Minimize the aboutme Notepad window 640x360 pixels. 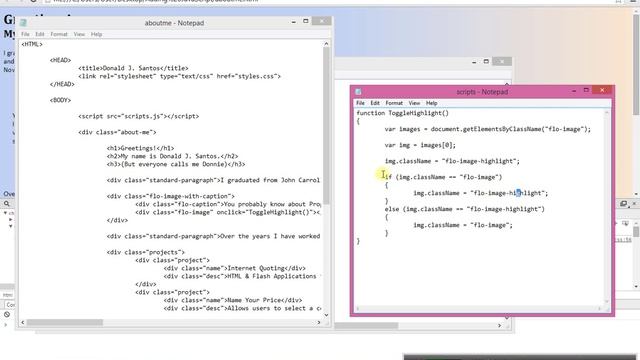(x=293, y=22)
